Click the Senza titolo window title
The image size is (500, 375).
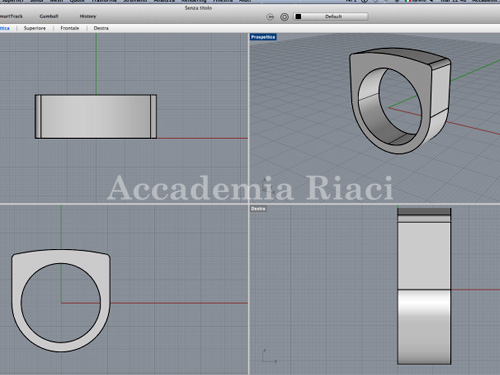point(198,8)
